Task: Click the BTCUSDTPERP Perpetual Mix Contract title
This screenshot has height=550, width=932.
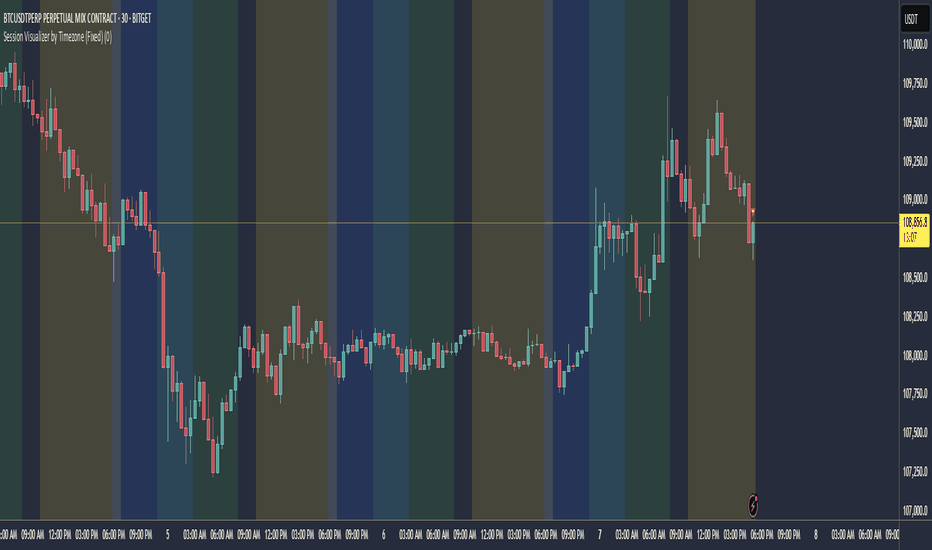Action: (77, 18)
